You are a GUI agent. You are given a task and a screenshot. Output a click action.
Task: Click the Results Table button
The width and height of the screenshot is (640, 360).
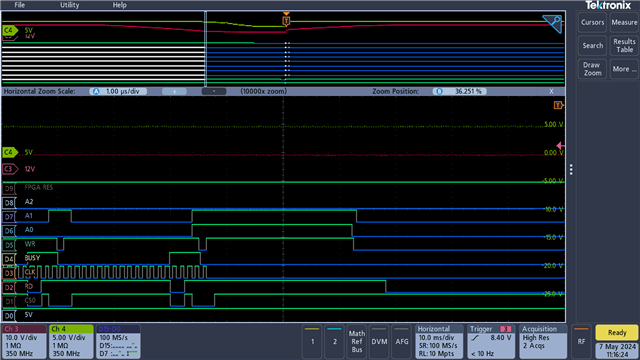624,45
